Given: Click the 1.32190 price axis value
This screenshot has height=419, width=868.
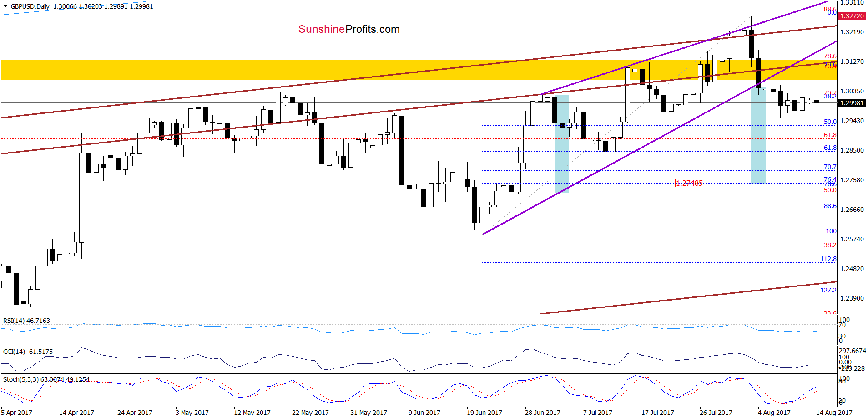Looking at the screenshot, I should point(852,32).
